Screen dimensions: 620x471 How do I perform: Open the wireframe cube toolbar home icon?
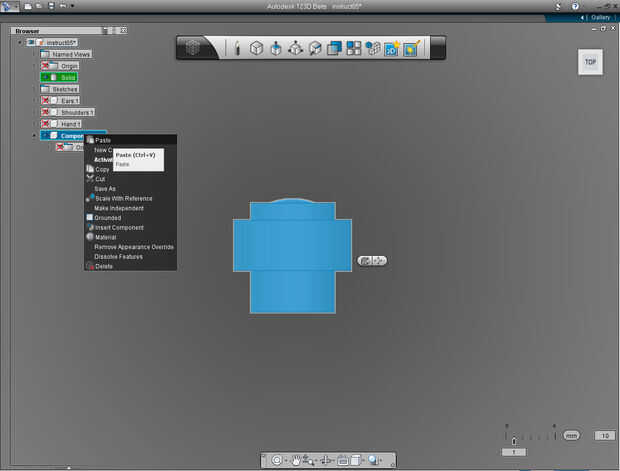193,48
